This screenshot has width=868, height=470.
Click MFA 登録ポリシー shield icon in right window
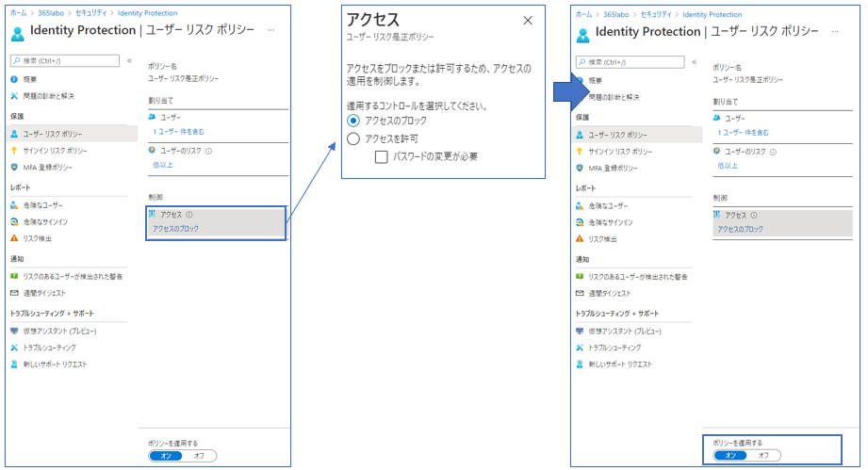[x=580, y=168]
